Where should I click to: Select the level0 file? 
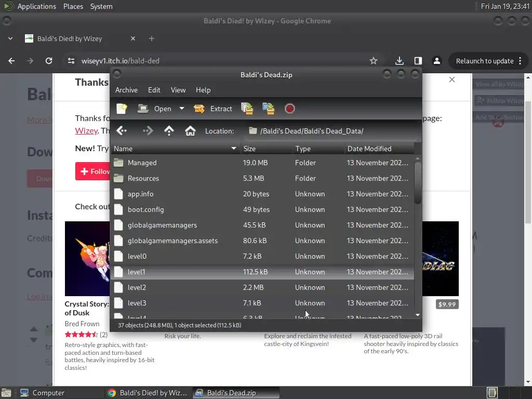262,257
